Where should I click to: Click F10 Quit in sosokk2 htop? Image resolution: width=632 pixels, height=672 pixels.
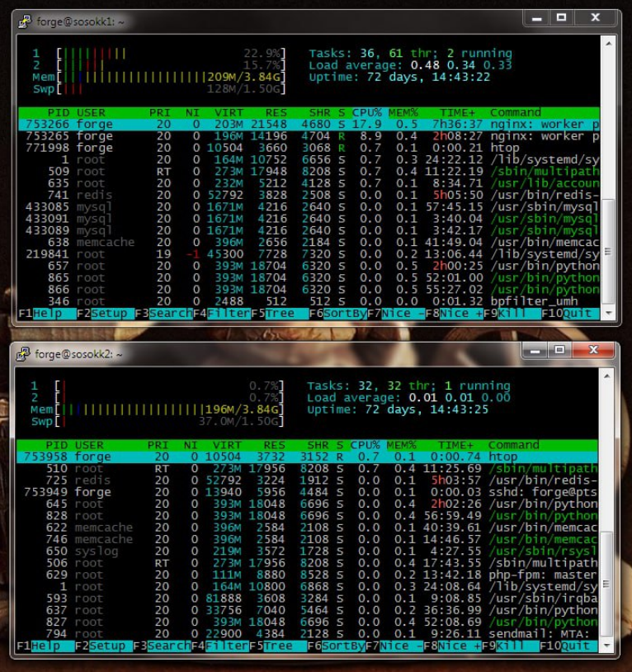(x=568, y=646)
